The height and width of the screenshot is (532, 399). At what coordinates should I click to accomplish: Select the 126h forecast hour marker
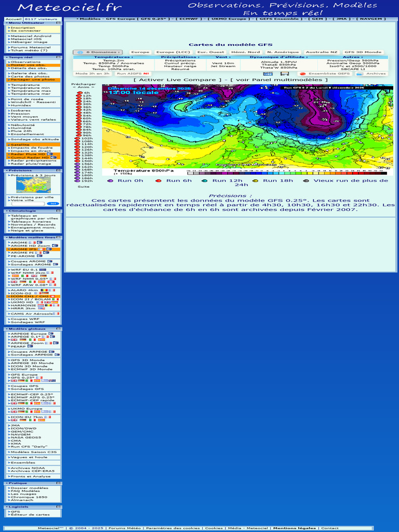pyautogui.click(x=77, y=150)
